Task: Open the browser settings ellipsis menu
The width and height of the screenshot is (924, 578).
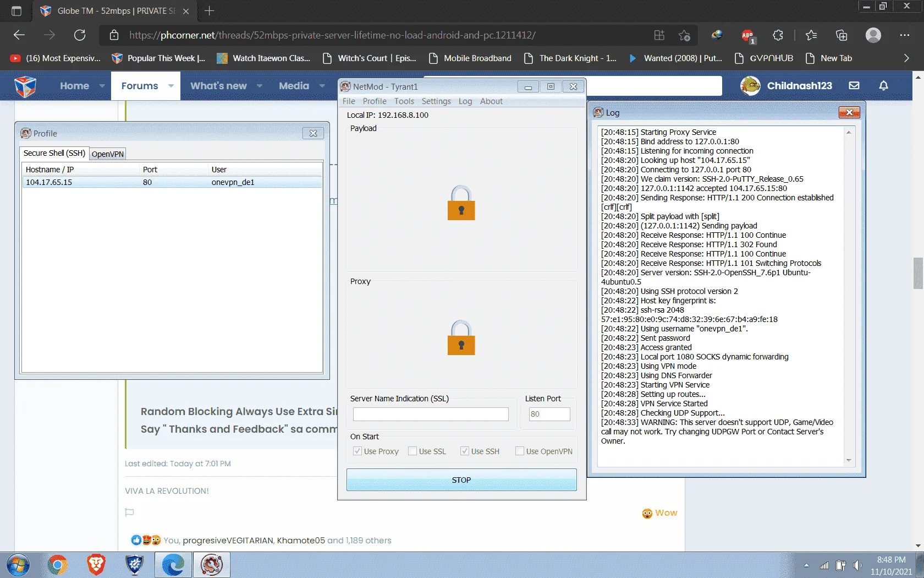Action: 905,35
